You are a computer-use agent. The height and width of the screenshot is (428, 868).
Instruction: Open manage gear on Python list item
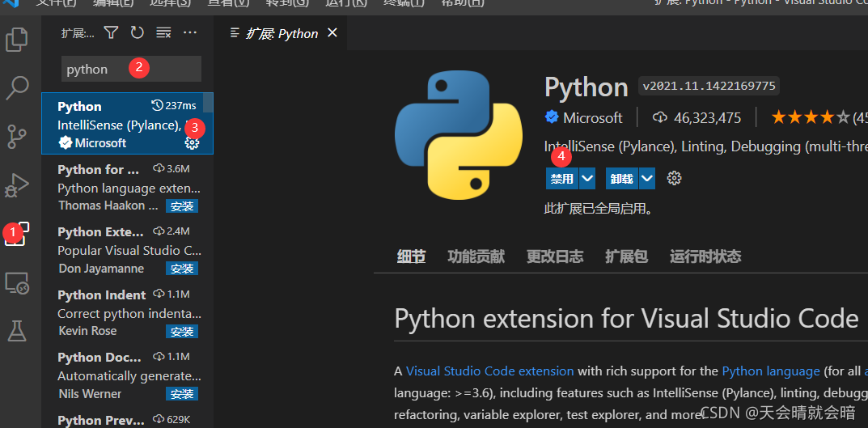coord(192,143)
